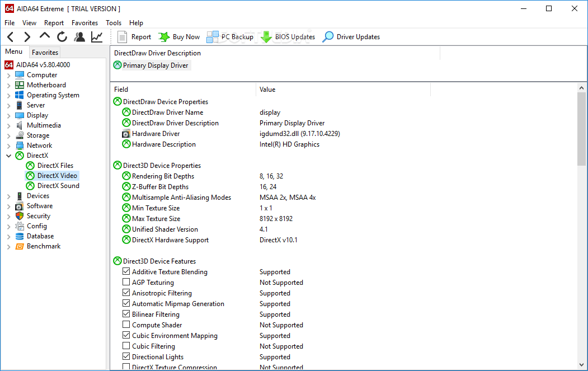Open the graph chart icon in the toolbar

[x=97, y=37]
